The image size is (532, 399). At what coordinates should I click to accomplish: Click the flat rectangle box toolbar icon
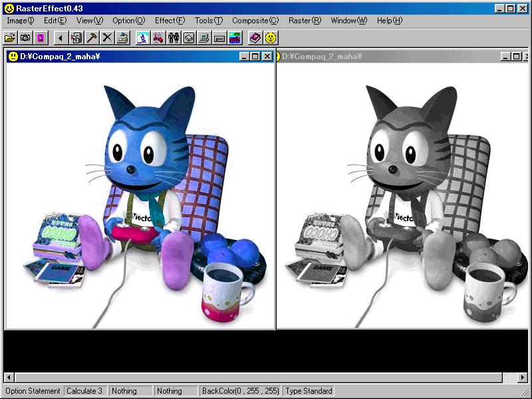(219, 38)
